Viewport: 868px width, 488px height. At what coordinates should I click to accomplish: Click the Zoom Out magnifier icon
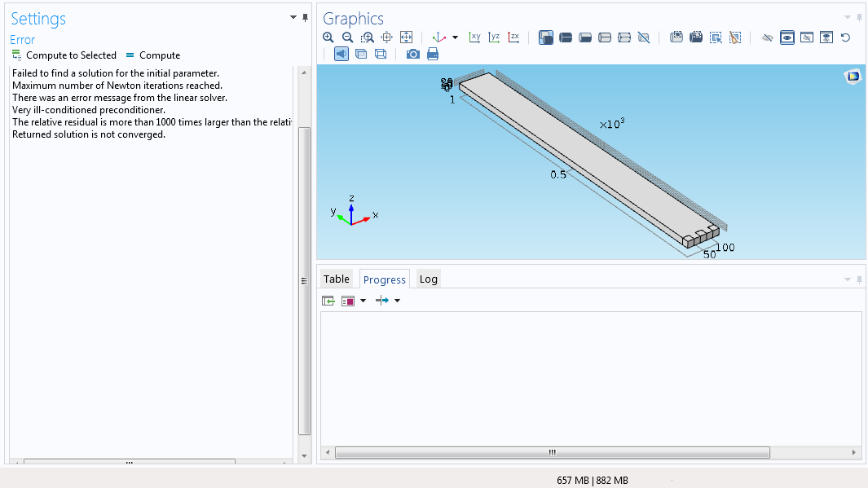(348, 37)
